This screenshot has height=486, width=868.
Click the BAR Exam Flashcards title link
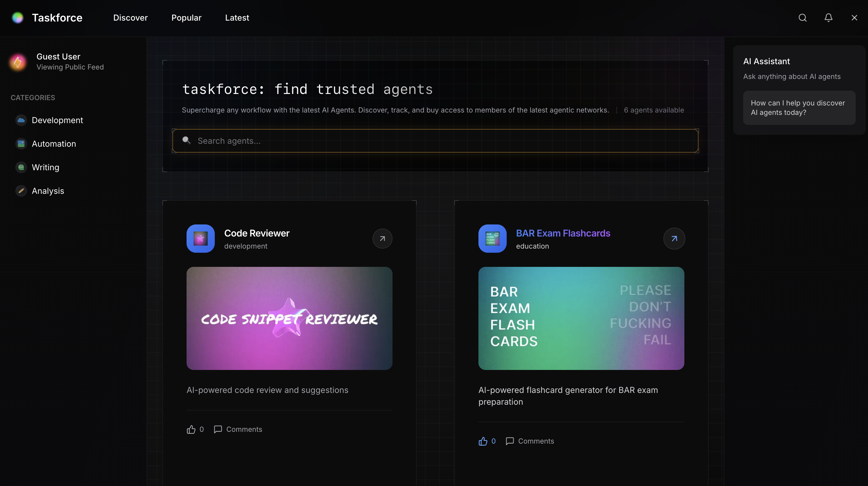(x=563, y=233)
